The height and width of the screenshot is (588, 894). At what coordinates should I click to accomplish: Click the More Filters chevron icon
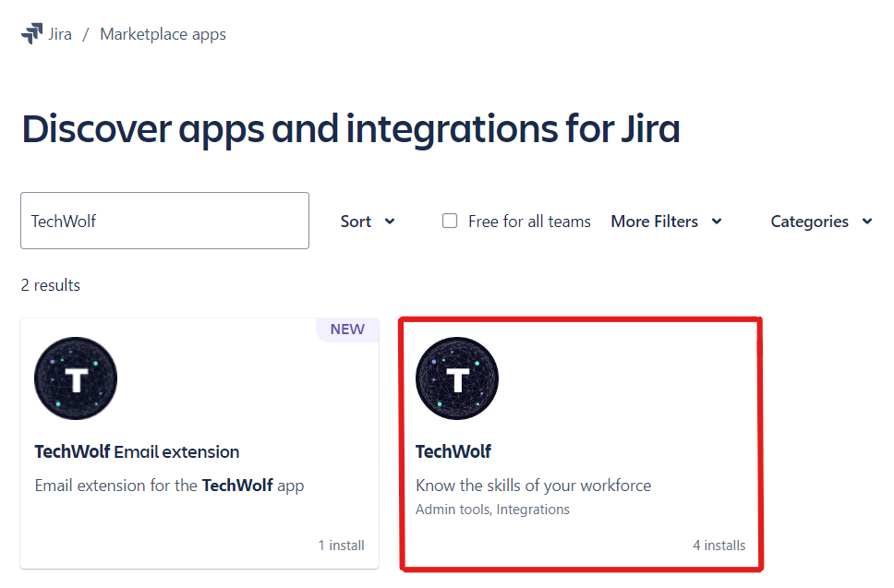pyautogui.click(x=718, y=222)
